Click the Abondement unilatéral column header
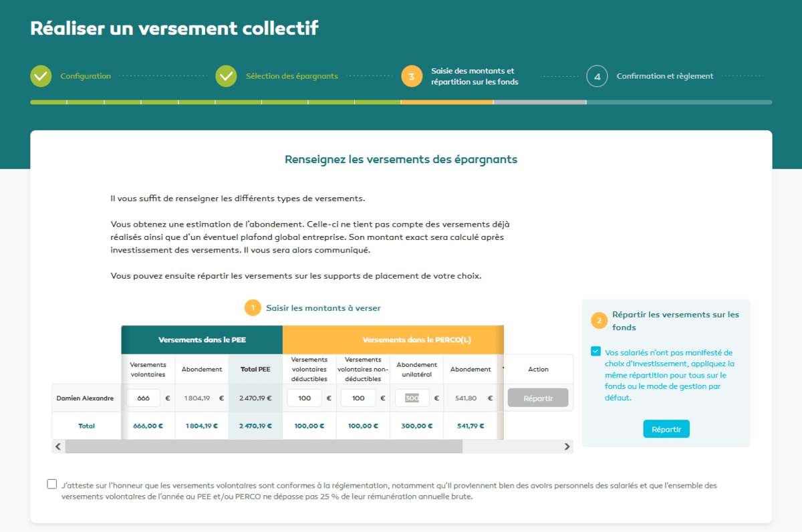 (x=417, y=369)
